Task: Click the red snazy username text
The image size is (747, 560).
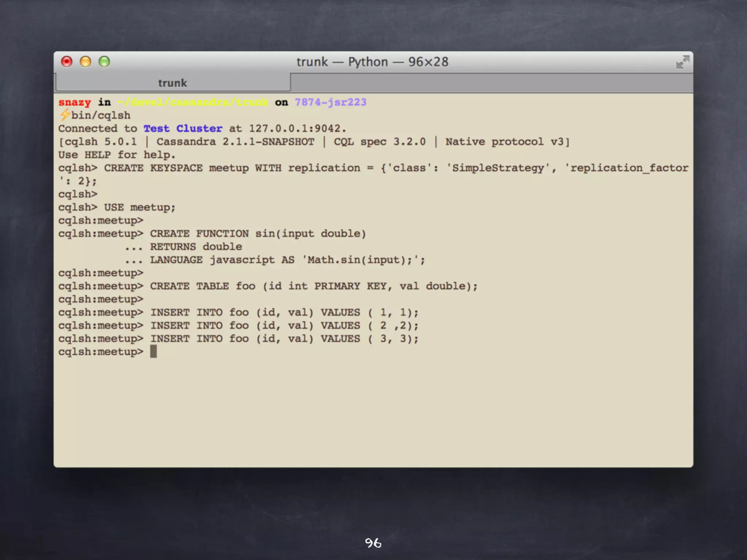Action: pyautogui.click(x=74, y=102)
